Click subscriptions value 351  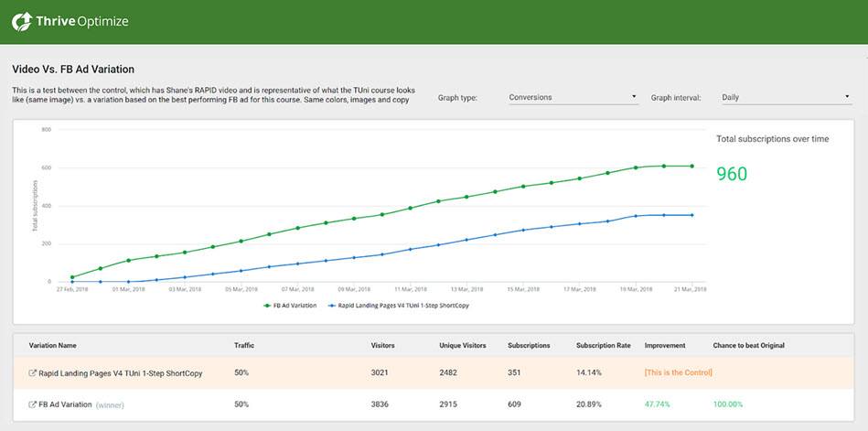(x=514, y=372)
